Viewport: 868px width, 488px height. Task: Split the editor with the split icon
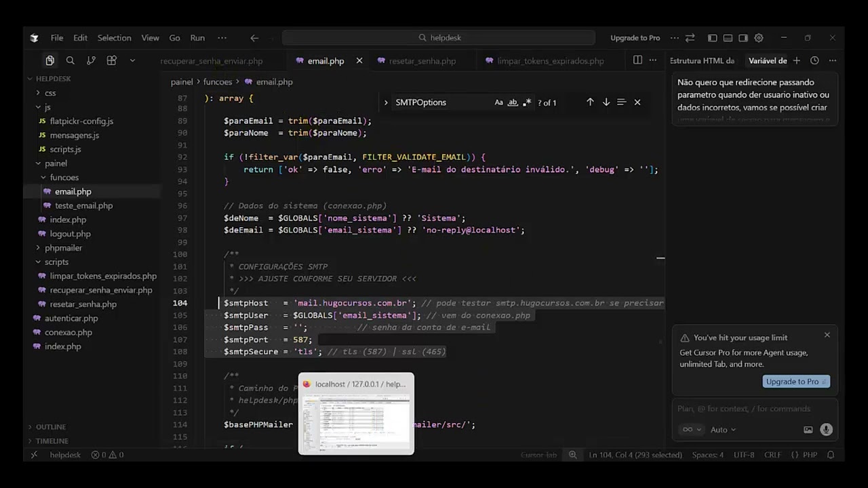637,60
